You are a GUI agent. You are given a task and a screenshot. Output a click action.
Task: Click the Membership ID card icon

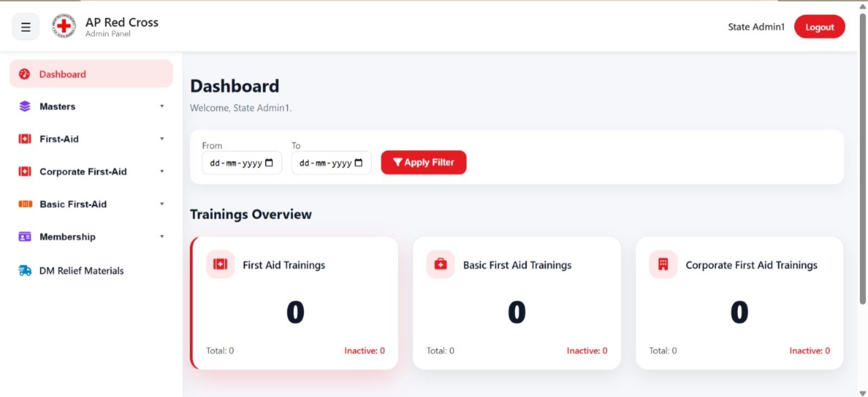25,236
